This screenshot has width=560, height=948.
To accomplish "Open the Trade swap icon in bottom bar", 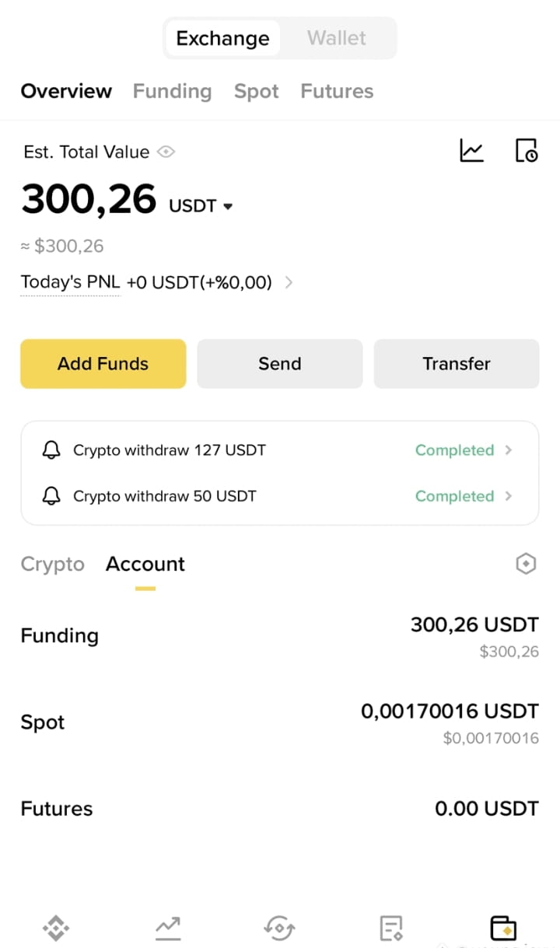I will click(x=279, y=927).
